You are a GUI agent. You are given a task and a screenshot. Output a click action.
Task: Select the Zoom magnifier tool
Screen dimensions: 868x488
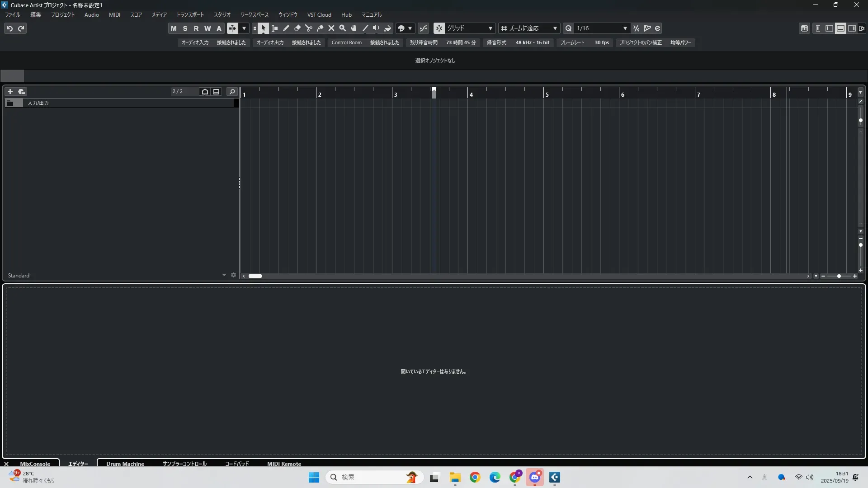coord(343,28)
